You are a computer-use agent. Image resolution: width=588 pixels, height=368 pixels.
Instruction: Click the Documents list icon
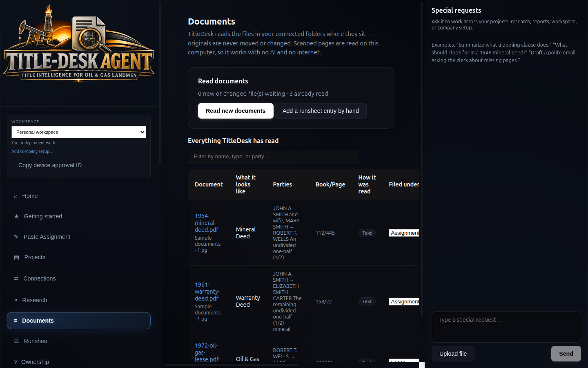[16, 321]
